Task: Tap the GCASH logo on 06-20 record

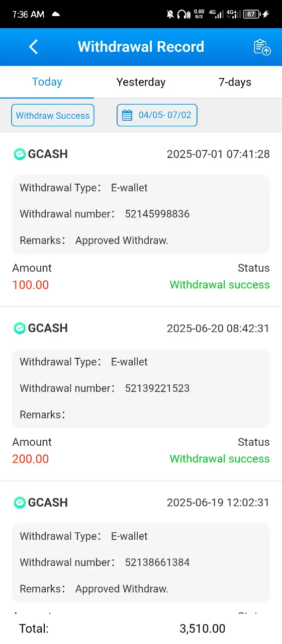Action: [x=20, y=328]
